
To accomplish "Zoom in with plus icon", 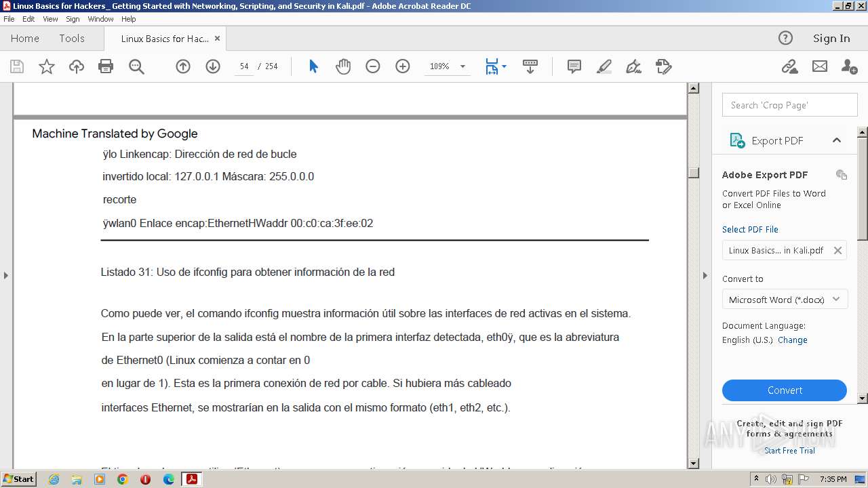I will pos(403,66).
